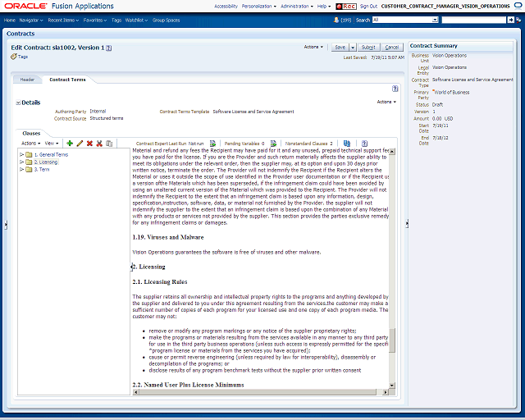Click the chat bubble icon top right
This screenshot has height=420, width=525.
(x=518, y=6)
